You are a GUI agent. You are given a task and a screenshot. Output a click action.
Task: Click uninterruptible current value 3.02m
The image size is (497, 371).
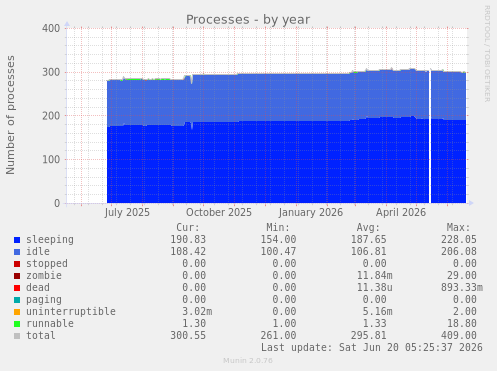197,311
